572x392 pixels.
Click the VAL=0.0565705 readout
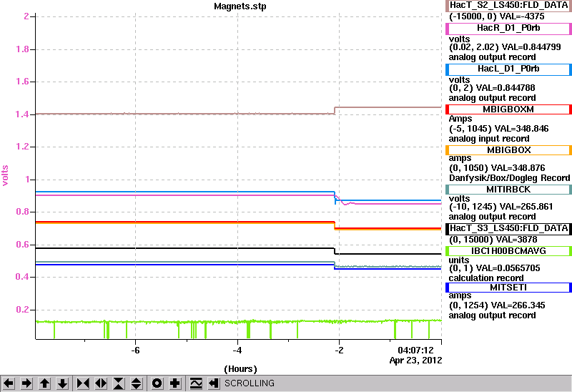[508, 268]
